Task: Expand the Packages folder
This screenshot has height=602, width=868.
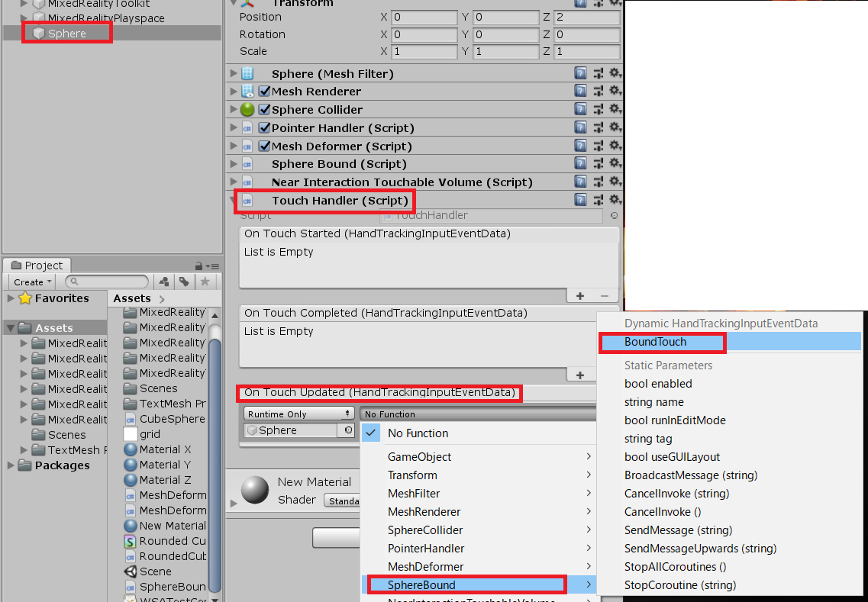Action: click(x=11, y=465)
